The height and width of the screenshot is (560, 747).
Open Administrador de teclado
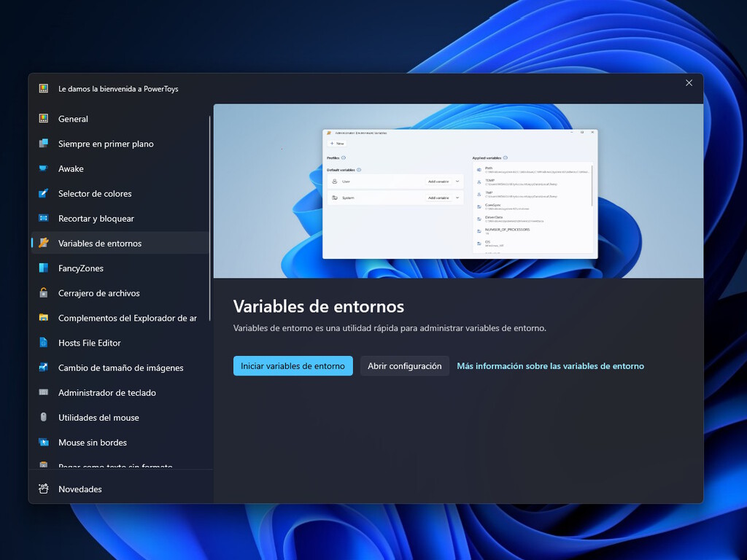coord(120,392)
